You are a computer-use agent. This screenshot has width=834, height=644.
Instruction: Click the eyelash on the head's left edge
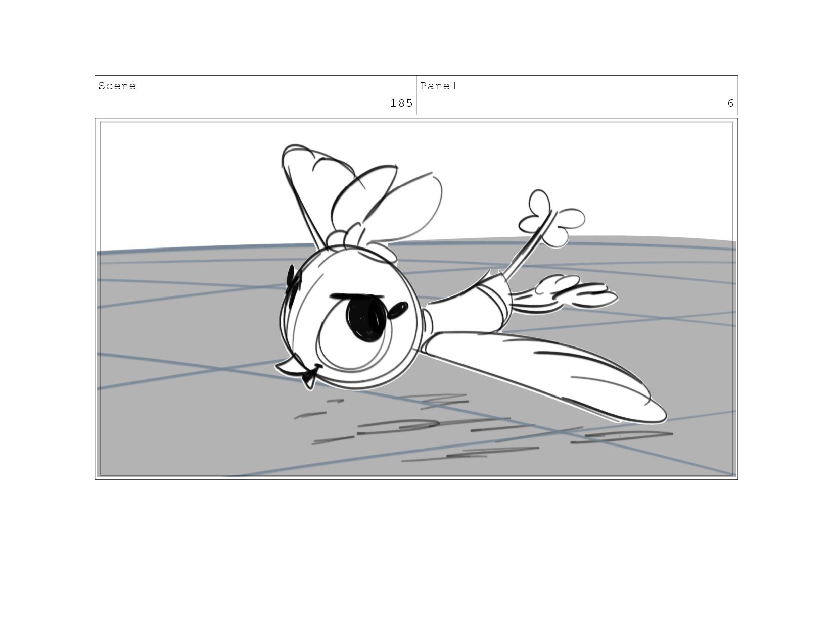(x=291, y=278)
